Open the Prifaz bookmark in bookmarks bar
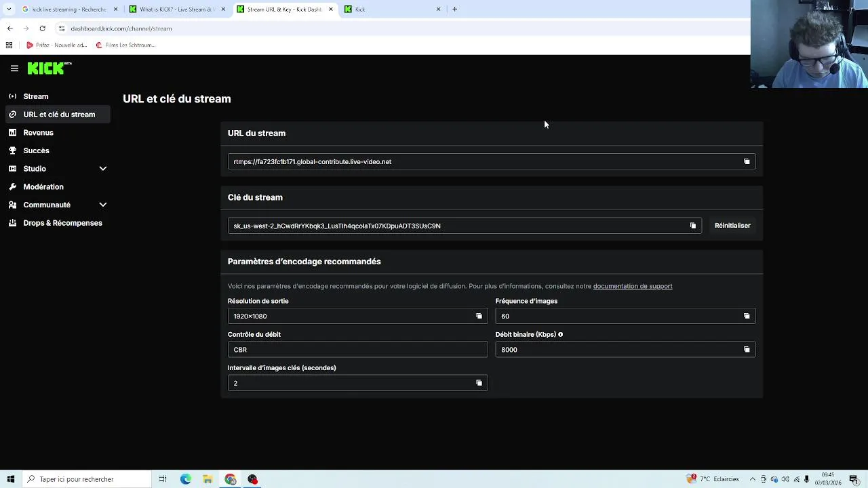868x488 pixels. point(57,45)
